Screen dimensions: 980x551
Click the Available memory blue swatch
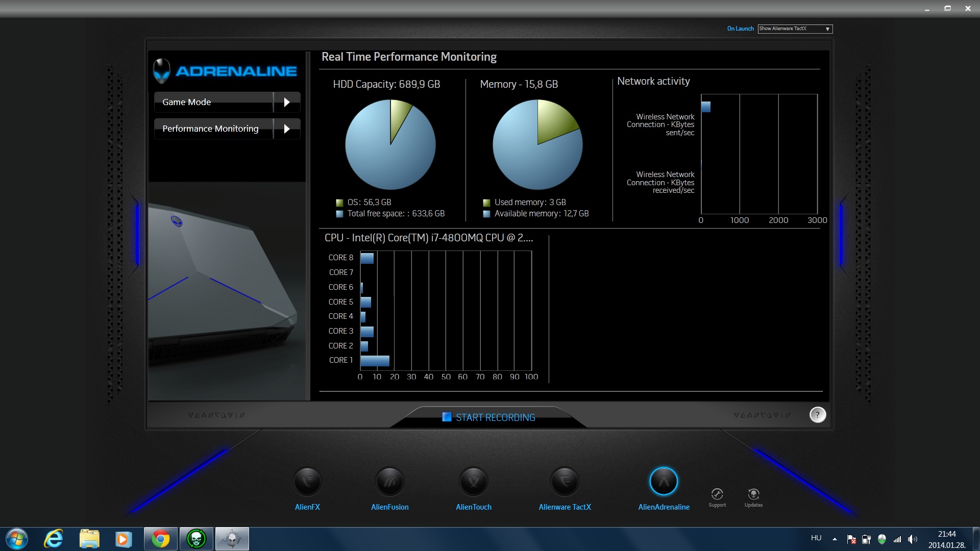(486, 214)
